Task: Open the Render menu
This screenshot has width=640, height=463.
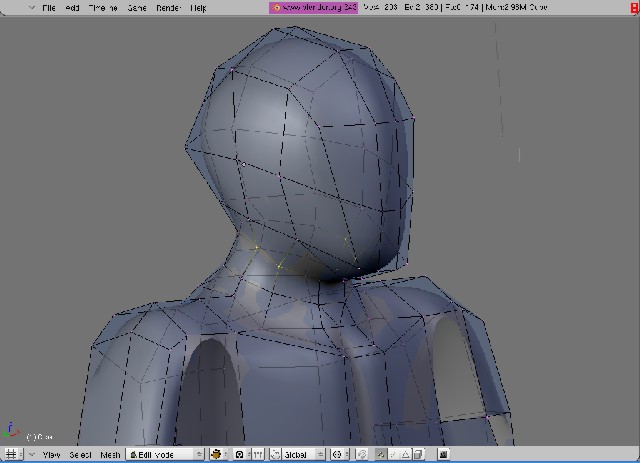Action: [169, 8]
